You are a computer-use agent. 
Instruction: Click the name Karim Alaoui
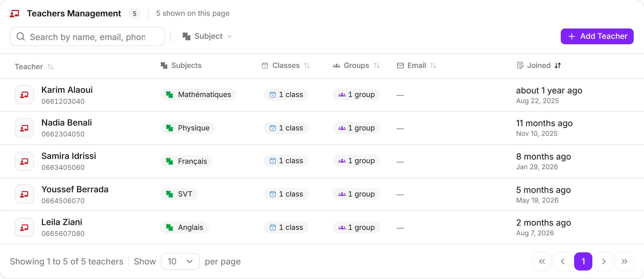tap(67, 90)
